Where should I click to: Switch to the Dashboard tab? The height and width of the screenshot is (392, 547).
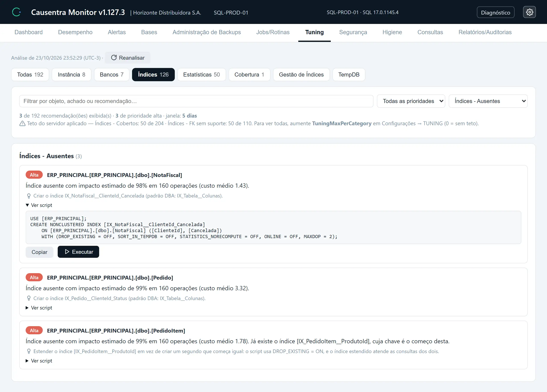click(x=28, y=32)
